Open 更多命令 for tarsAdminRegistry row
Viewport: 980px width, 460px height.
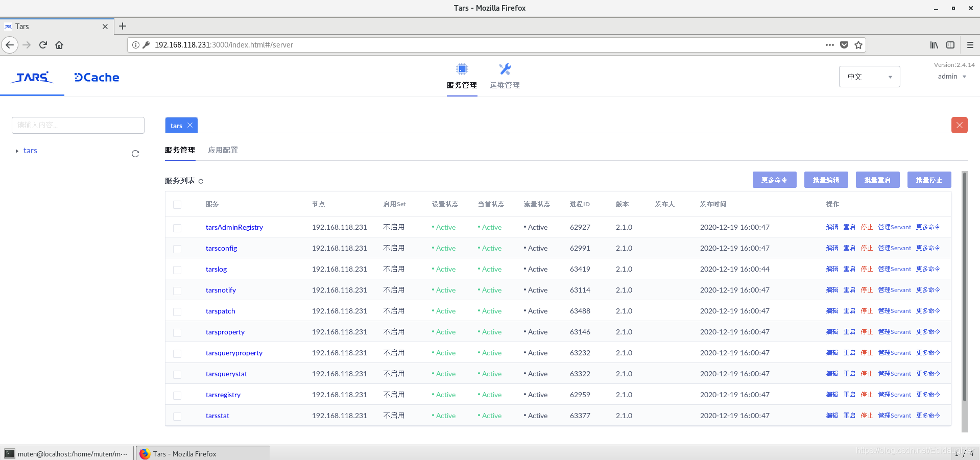pyautogui.click(x=928, y=227)
